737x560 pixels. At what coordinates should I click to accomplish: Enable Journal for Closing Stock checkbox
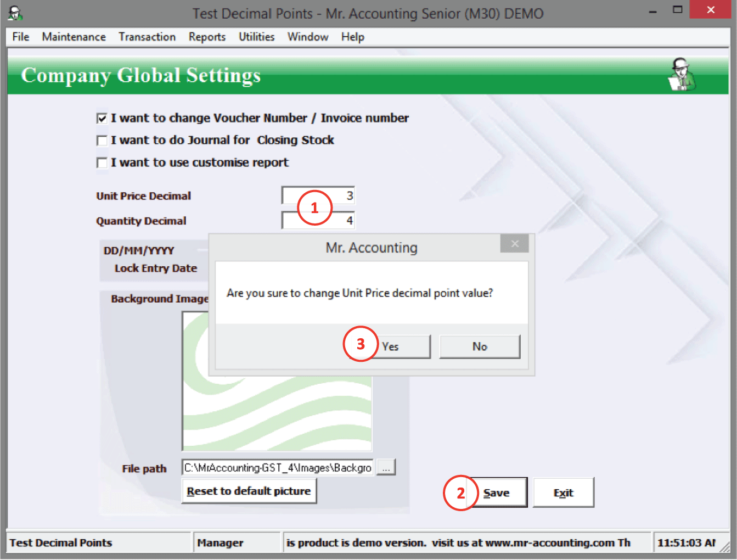click(102, 141)
